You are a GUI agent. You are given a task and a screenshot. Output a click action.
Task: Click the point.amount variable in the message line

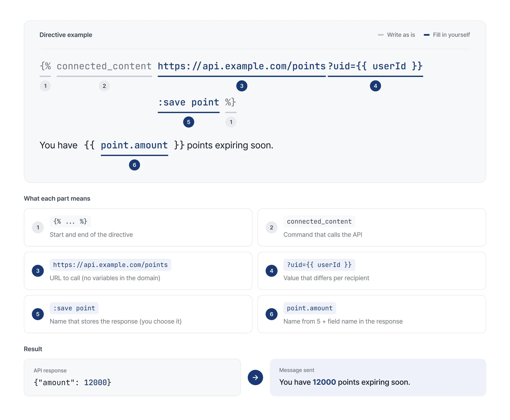(x=134, y=145)
